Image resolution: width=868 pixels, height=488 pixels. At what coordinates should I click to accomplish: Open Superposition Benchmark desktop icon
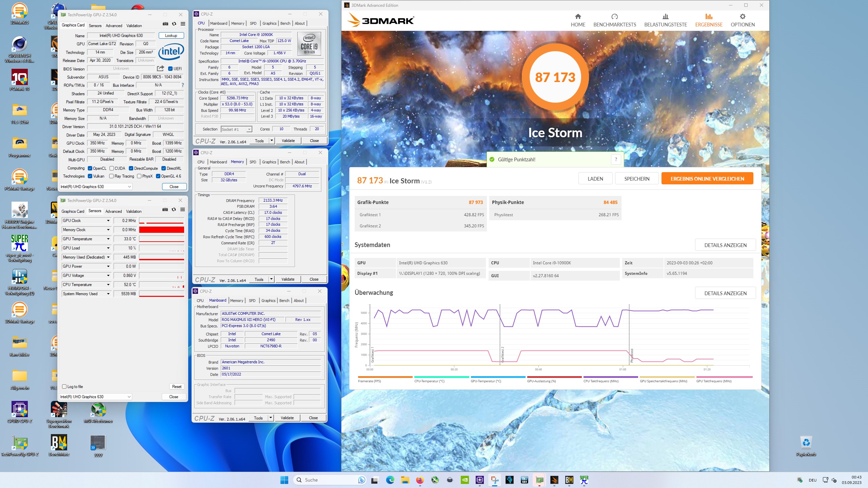pyautogui.click(x=59, y=414)
